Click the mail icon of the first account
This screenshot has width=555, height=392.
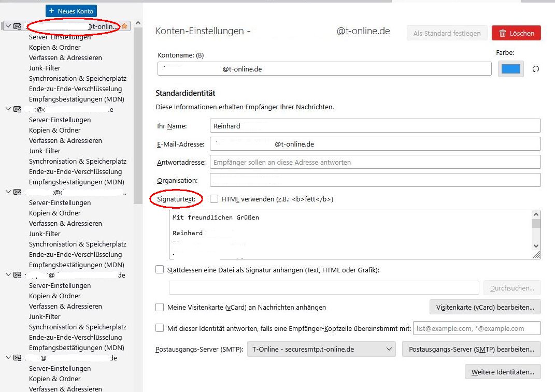click(17, 26)
